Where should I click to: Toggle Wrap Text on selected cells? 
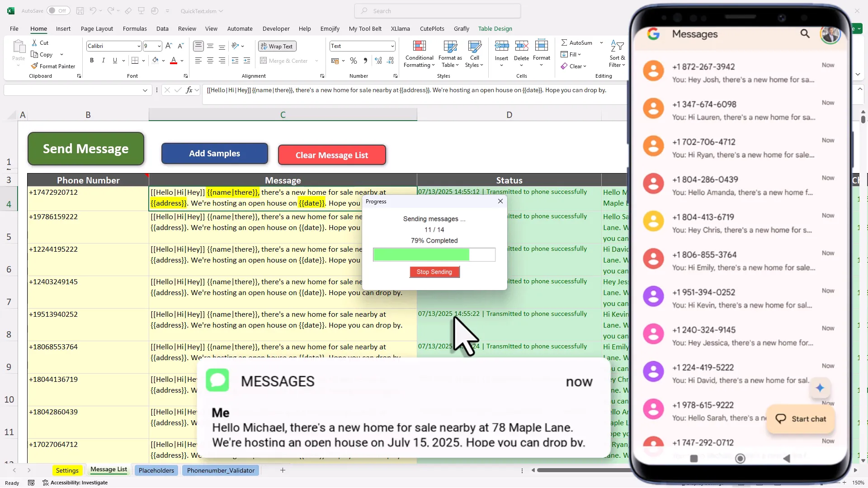277,46
